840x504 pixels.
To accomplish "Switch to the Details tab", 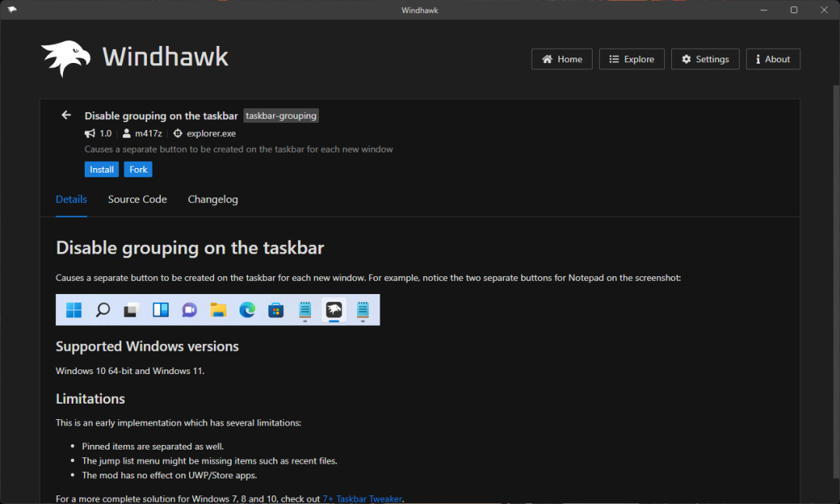I will 72,199.
